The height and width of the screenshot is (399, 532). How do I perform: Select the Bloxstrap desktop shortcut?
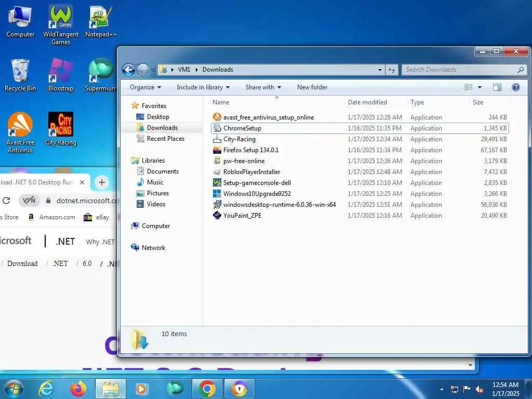[61, 75]
